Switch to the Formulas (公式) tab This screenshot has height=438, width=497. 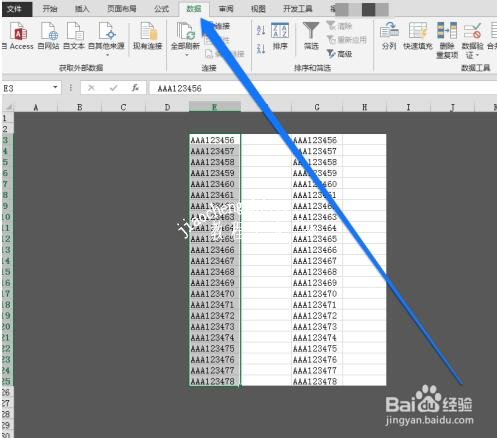pyautogui.click(x=162, y=9)
